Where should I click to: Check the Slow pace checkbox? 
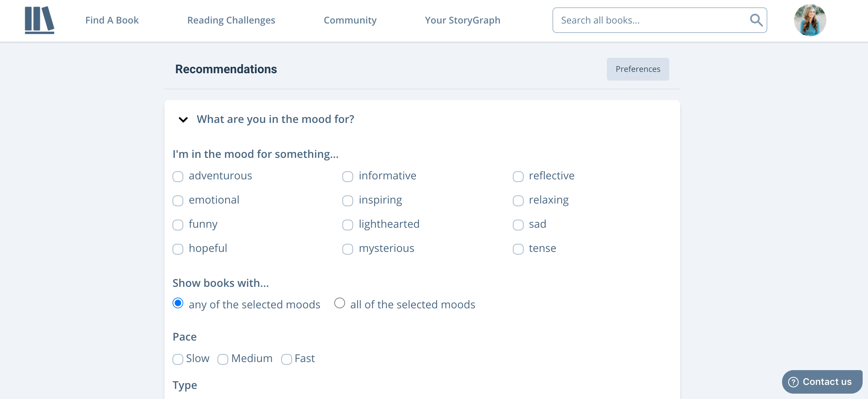click(x=178, y=359)
